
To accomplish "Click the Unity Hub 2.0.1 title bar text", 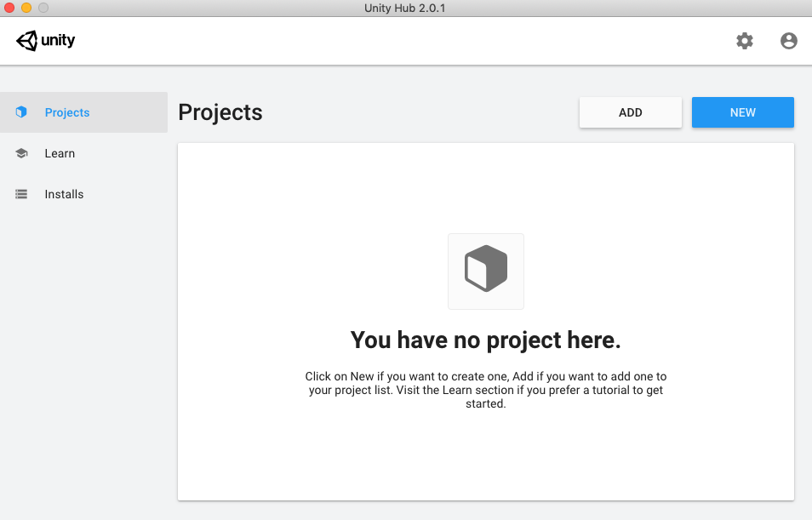I will (x=405, y=8).
